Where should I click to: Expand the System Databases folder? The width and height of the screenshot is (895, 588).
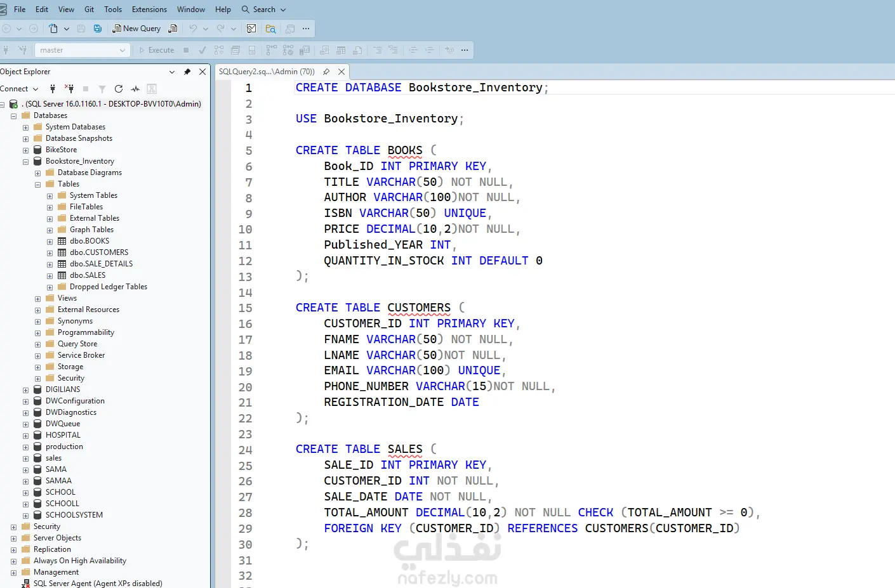[x=25, y=127]
